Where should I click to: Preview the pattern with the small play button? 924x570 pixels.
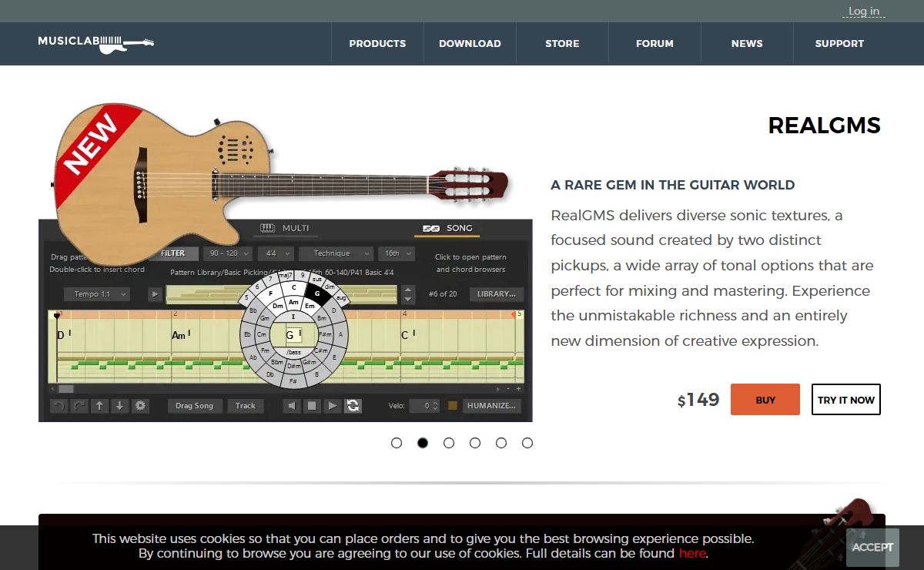pyautogui.click(x=155, y=294)
